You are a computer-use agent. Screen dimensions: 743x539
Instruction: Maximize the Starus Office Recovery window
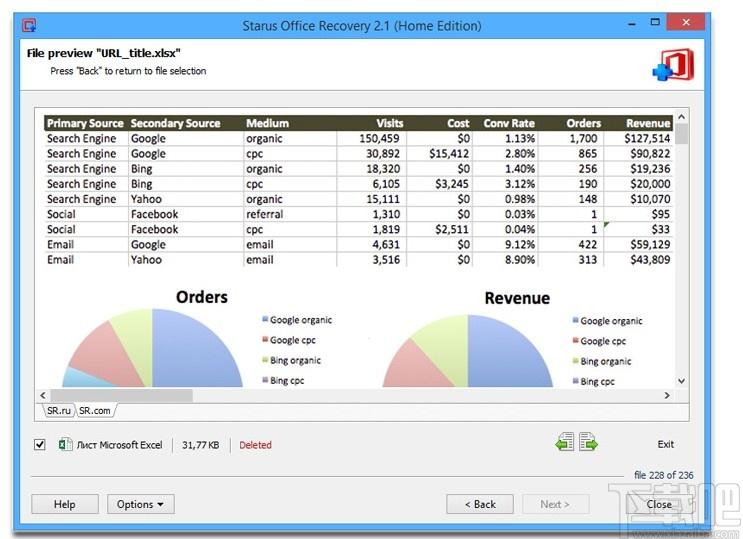pos(655,23)
